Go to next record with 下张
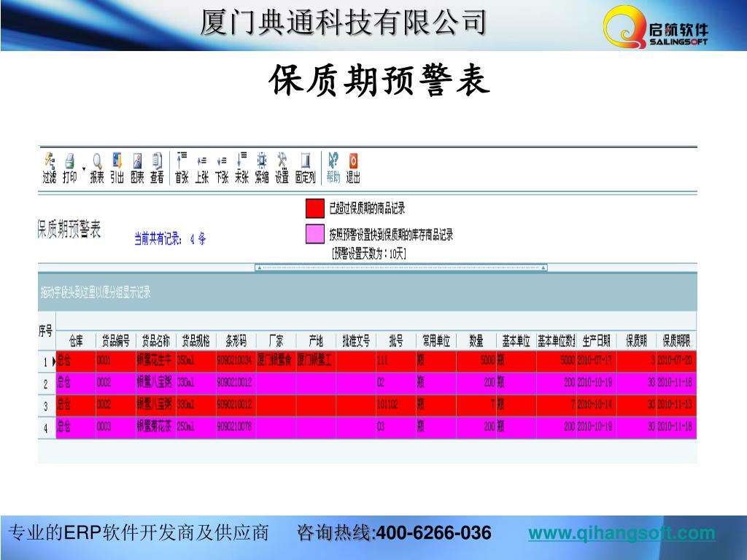 [222, 168]
